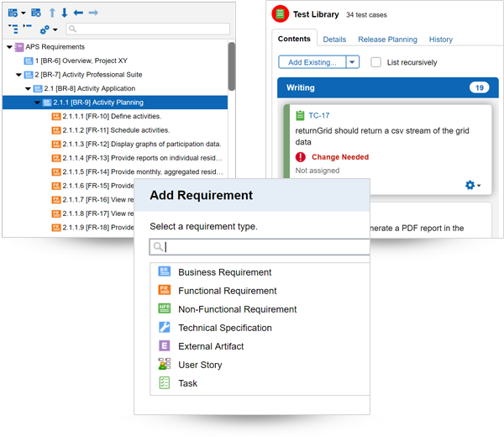Click the green NFR icon in dialog list
Image resolution: width=504 pixels, height=437 pixels.
(x=165, y=308)
